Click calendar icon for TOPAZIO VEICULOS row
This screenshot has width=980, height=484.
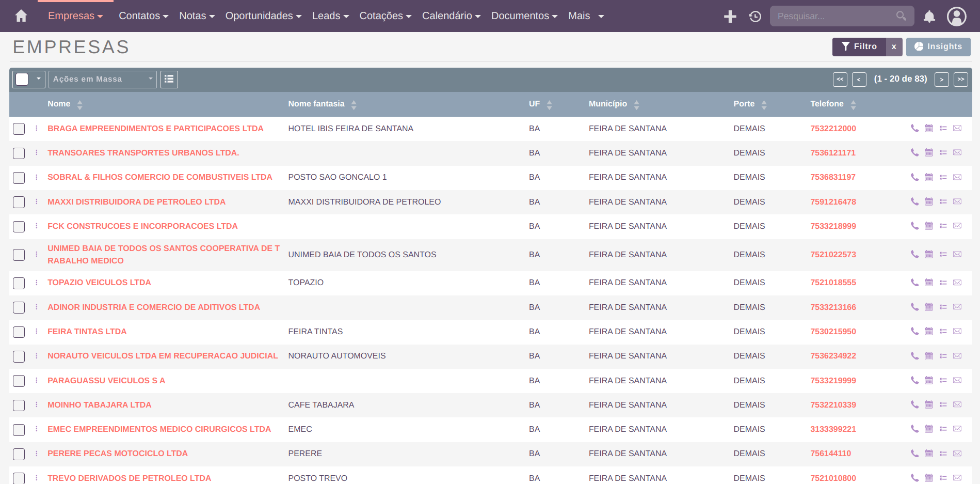[928, 283]
